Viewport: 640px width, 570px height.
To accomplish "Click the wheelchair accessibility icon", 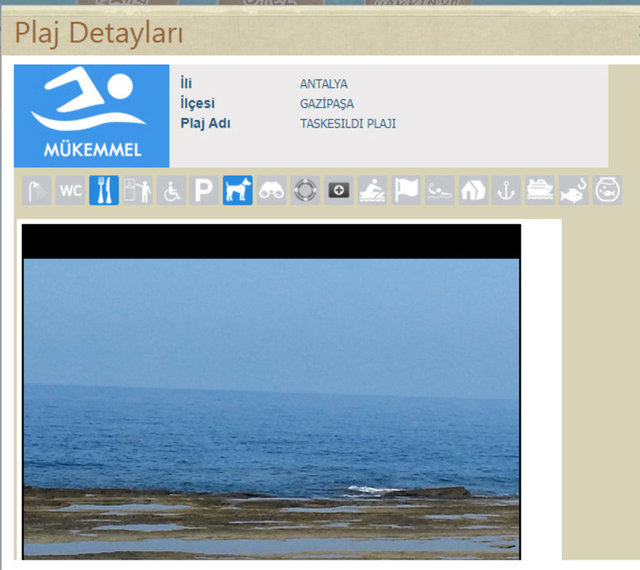I will pos(171,190).
